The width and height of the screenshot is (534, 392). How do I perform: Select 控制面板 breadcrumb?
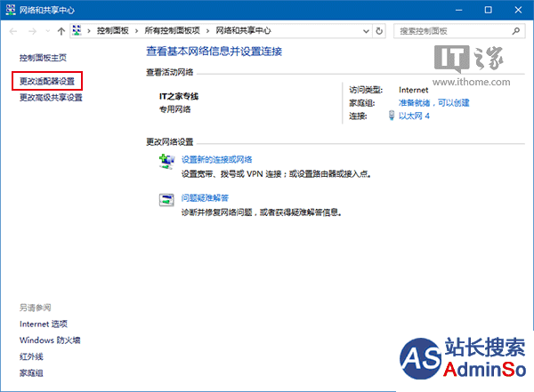(x=113, y=30)
